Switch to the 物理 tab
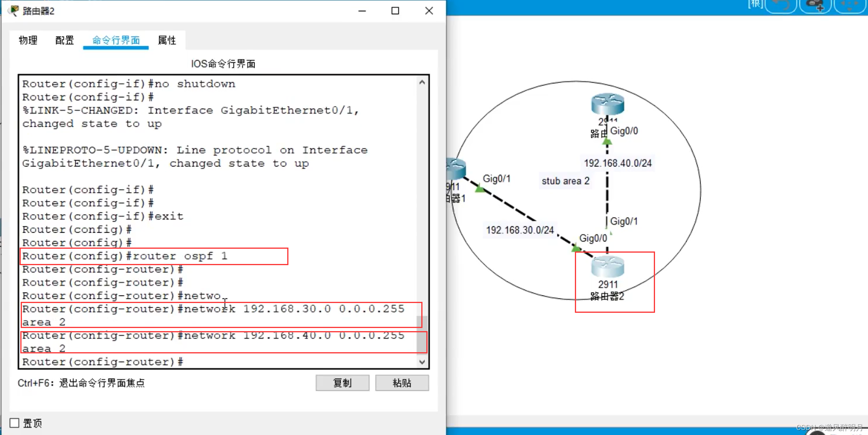868x435 pixels. point(28,40)
